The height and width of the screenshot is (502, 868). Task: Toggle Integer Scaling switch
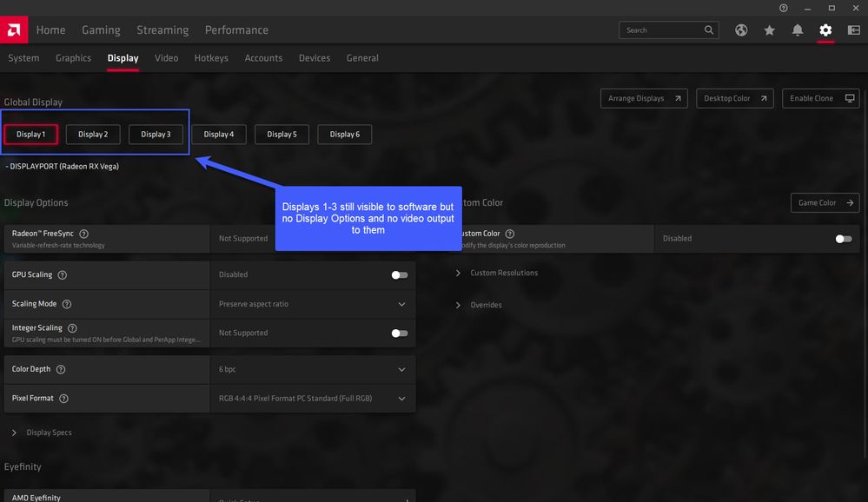pyautogui.click(x=399, y=334)
